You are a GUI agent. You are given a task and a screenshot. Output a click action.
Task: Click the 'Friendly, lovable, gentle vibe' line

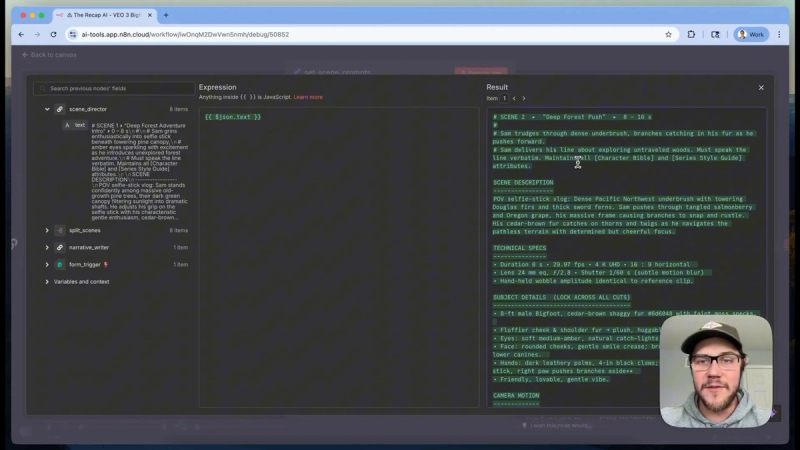tap(551, 379)
